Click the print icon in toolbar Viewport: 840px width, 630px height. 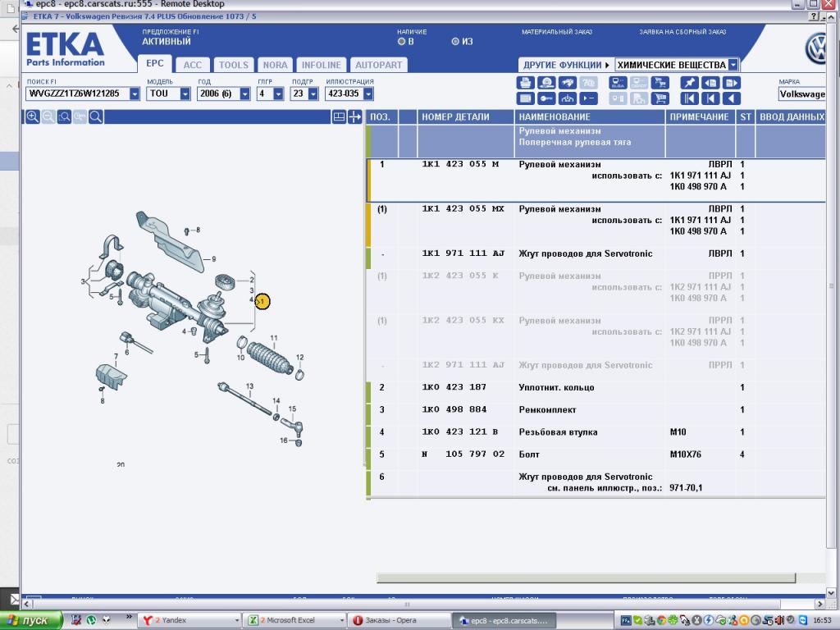526,83
